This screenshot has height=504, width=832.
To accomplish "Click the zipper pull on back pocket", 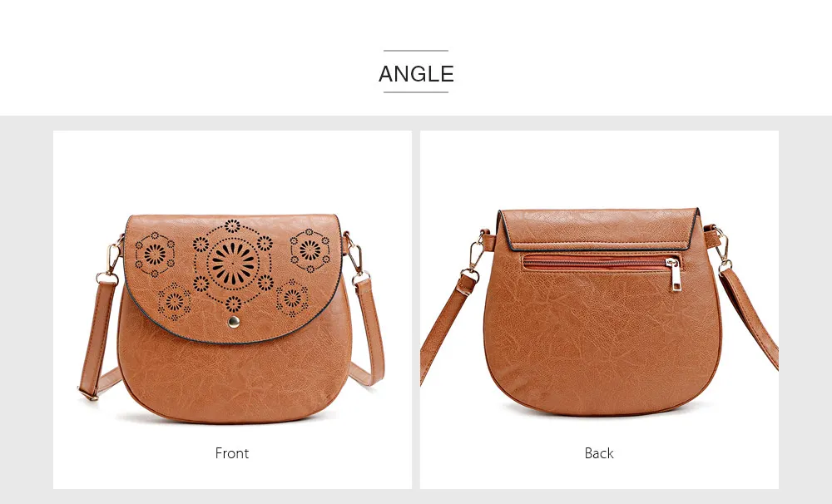I will [x=674, y=274].
